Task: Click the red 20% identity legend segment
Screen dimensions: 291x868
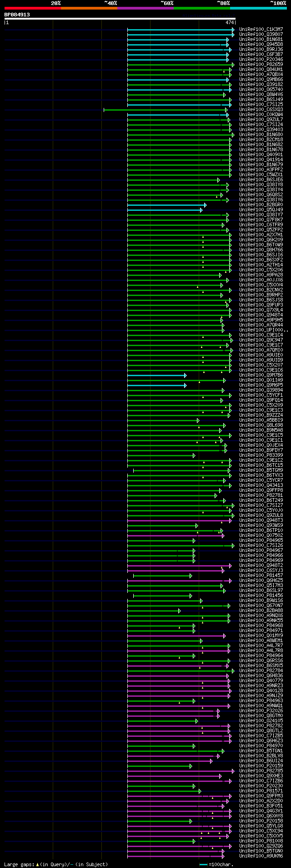Action: click(32, 8)
